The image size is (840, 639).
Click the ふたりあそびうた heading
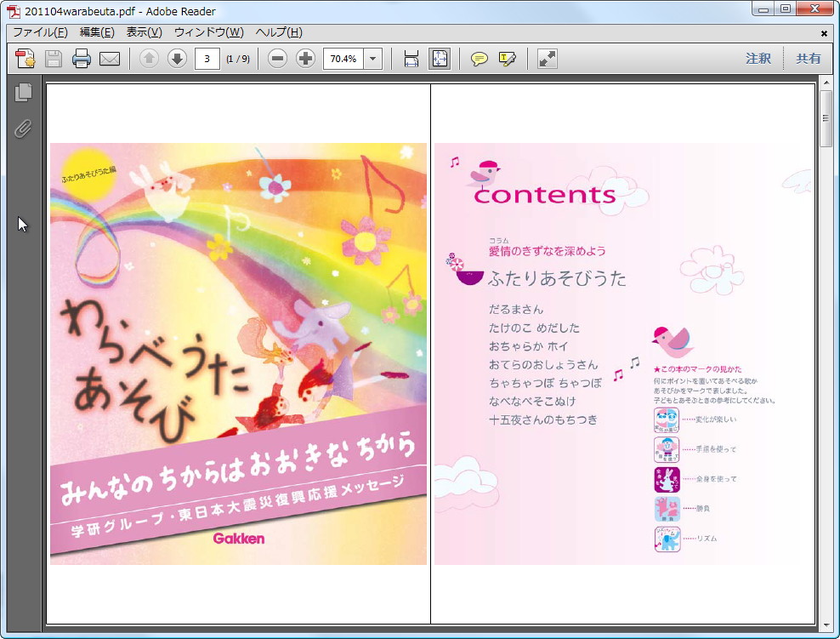557,278
